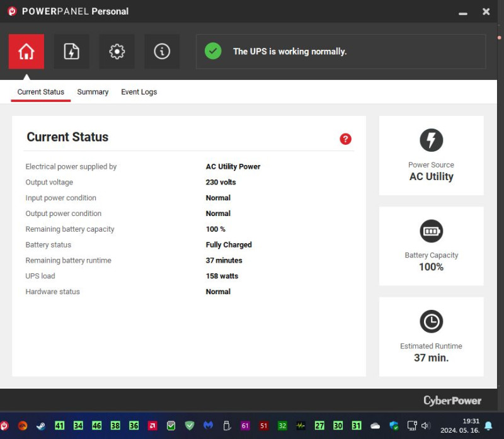
Task: Click the CyberPower logo in the footer
Action: [452, 401]
